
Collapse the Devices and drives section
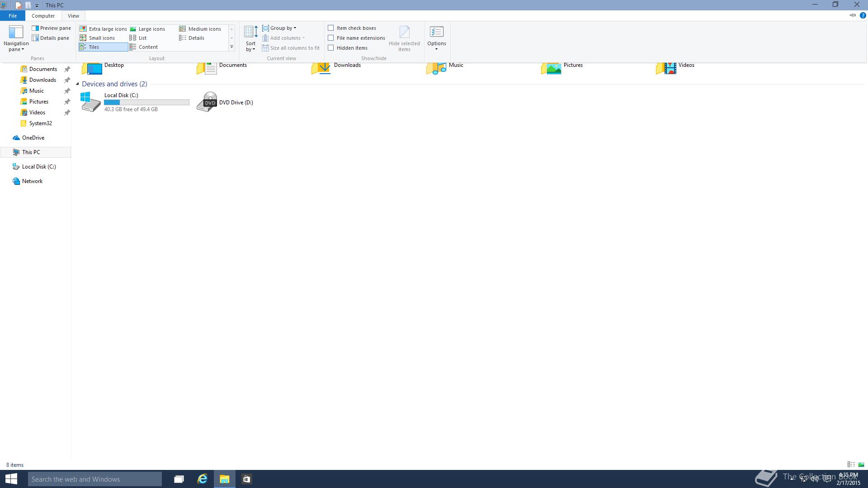[77, 84]
